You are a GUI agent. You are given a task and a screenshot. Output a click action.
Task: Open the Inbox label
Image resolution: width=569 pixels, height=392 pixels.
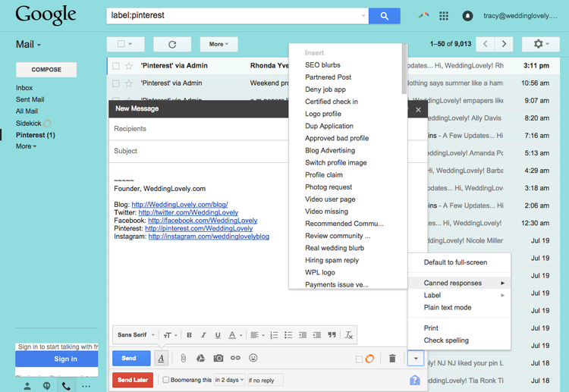pyautogui.click(x=24, y=88)
